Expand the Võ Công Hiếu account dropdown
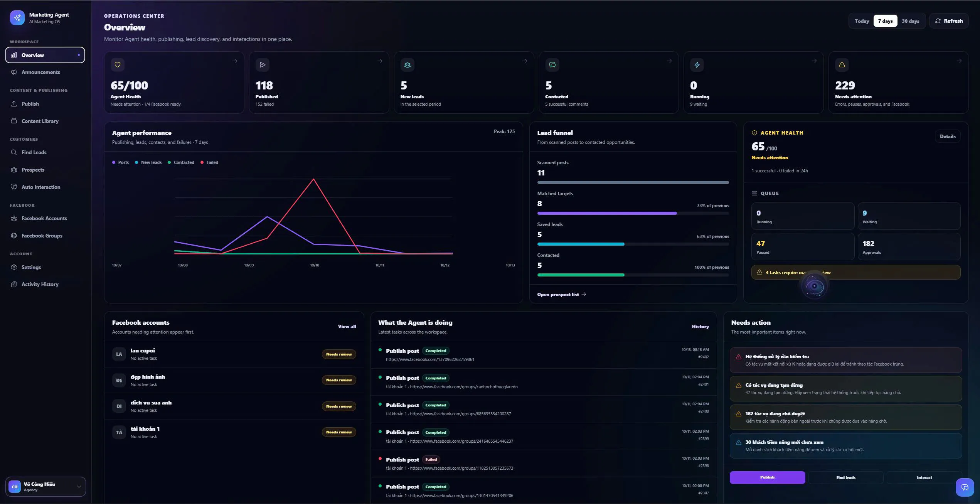 (45, 487)
